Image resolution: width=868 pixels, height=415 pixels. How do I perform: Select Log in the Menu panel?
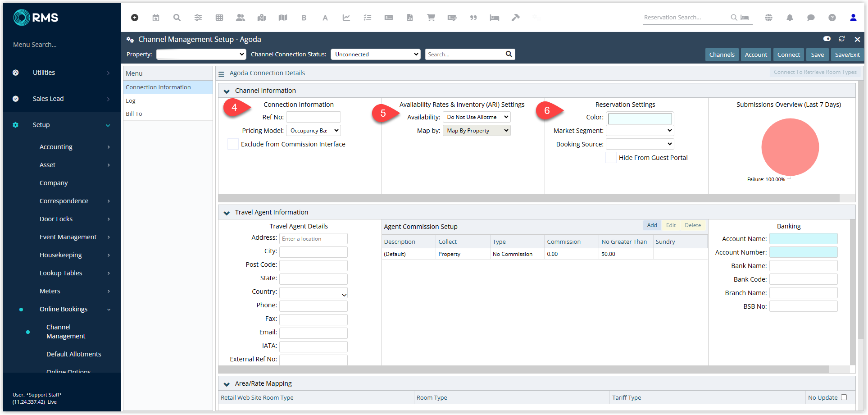click(x=168, y=101)
